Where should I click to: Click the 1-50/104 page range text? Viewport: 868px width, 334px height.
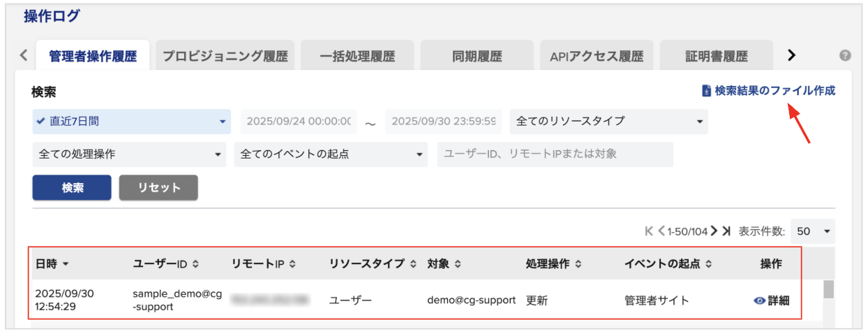coord(687,231)
